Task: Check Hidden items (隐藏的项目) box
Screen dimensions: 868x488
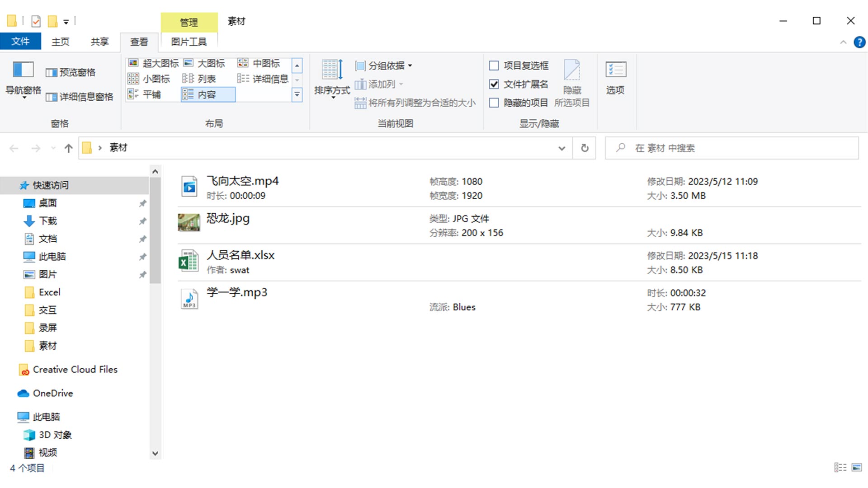Action: (494, 103)
